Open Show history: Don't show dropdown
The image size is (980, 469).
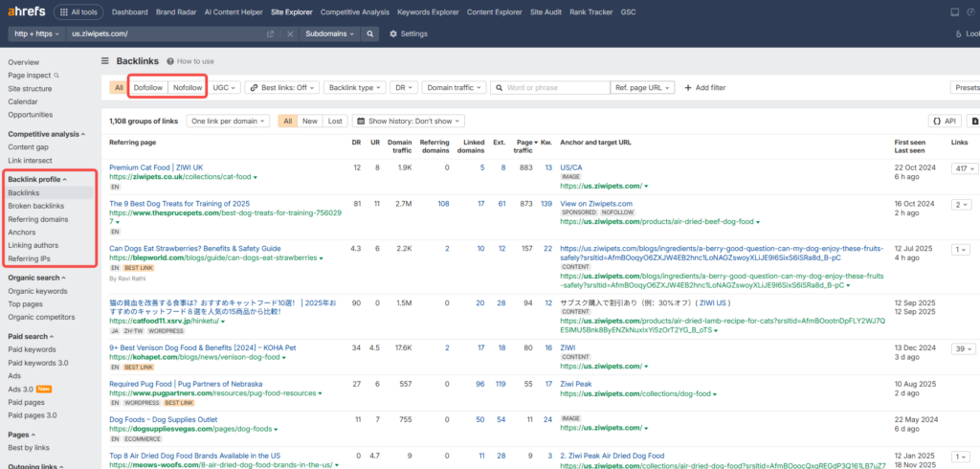tap(409, 121)
